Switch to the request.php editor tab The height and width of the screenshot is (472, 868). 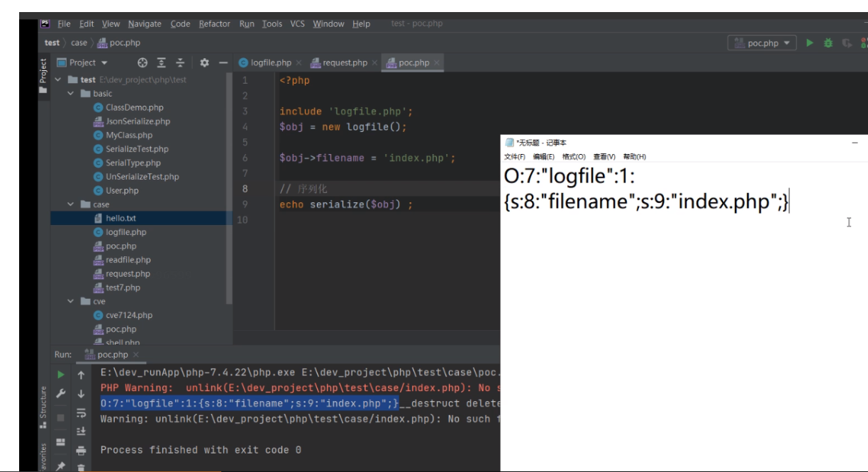tap(344, 62)
